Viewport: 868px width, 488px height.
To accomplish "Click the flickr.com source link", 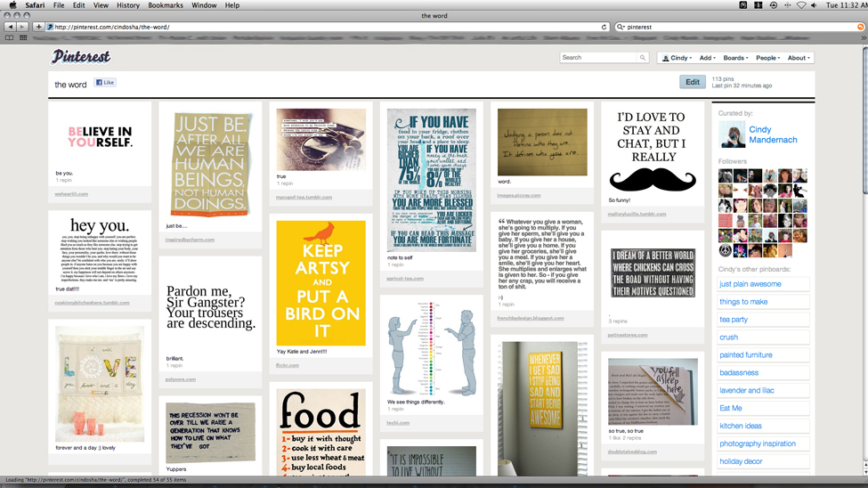I will (288, 365).
